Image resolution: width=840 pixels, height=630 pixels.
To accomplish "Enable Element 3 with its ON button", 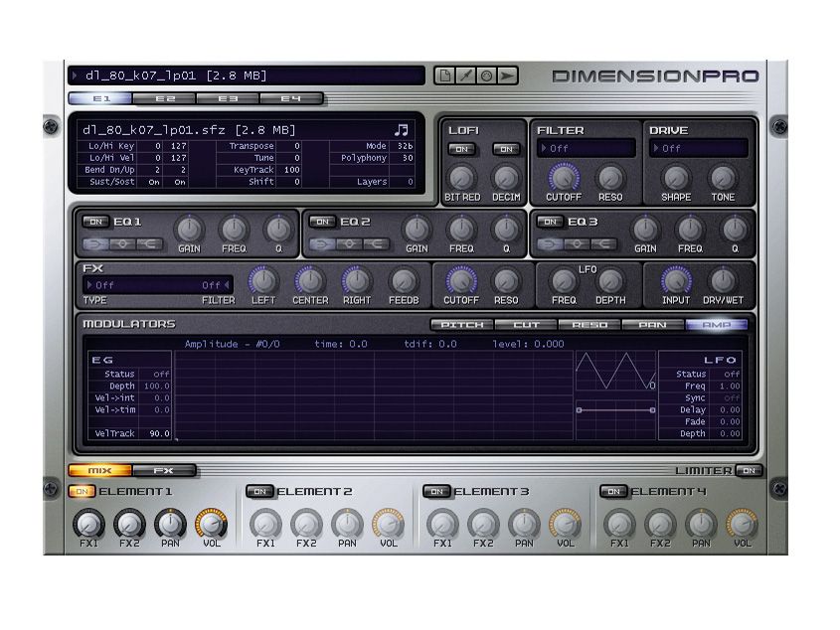I will (436, 491).
